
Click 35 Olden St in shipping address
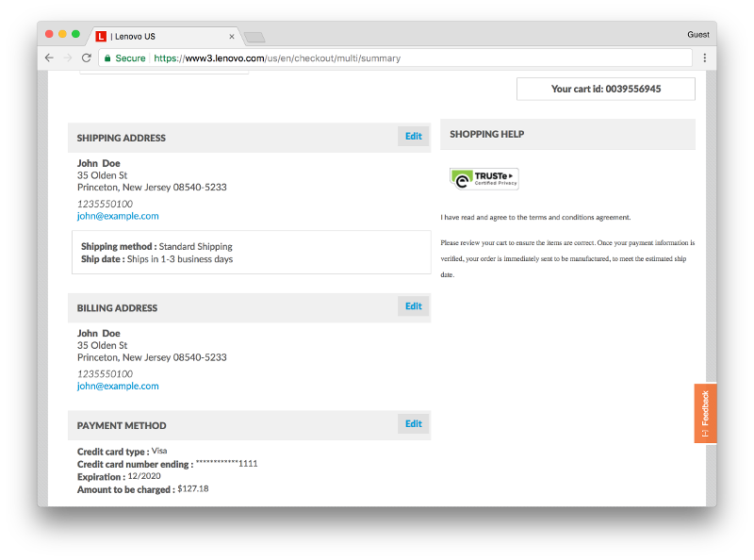pos(103,175)
